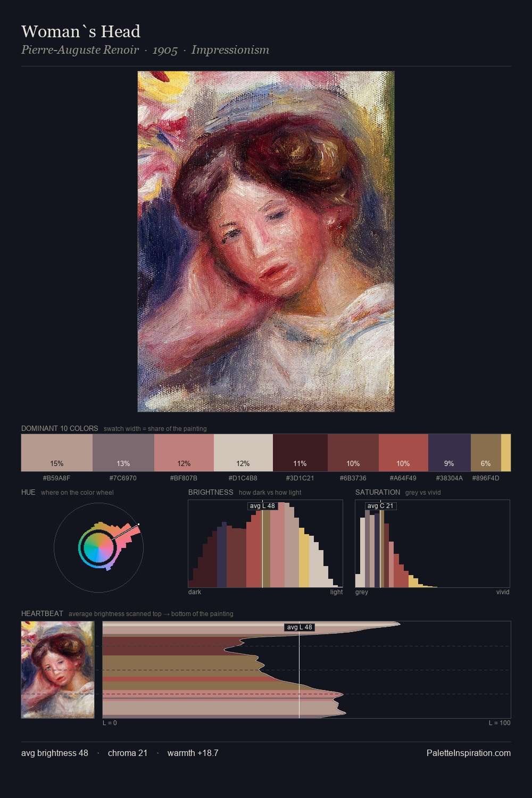
Task: Click the 'Impressionism' style label
Action: pos(230,50)
